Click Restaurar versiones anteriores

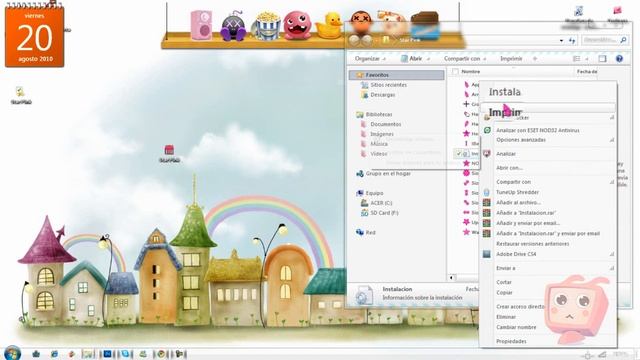point(532,244)
